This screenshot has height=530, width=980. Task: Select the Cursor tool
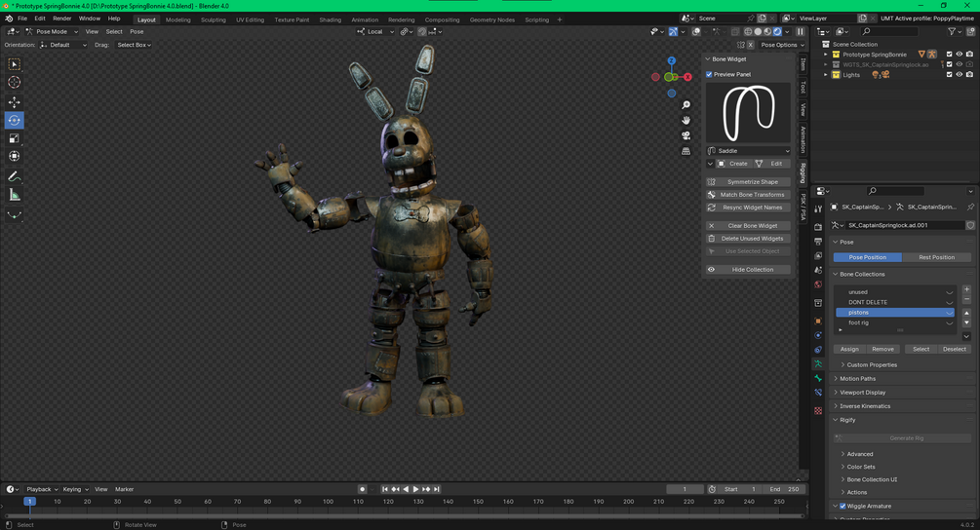pyautogui.click(x=15, y=83)
